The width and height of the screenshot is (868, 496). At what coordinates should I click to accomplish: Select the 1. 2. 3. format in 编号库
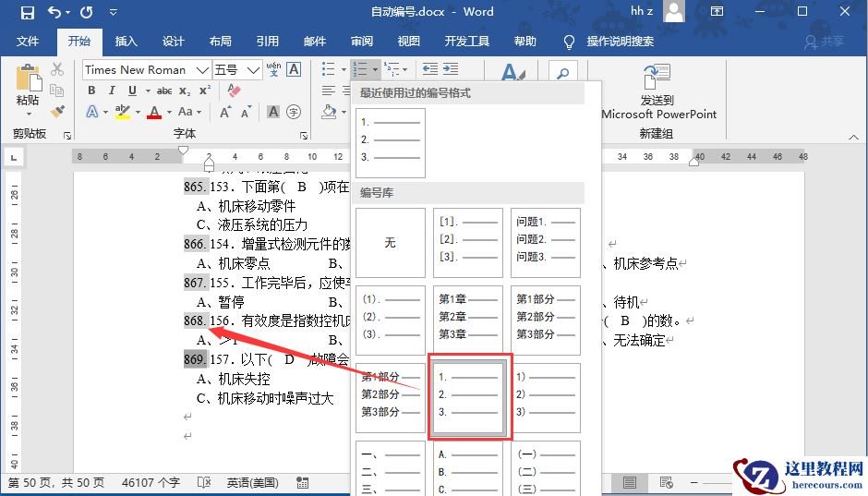[x=469, y=397]
